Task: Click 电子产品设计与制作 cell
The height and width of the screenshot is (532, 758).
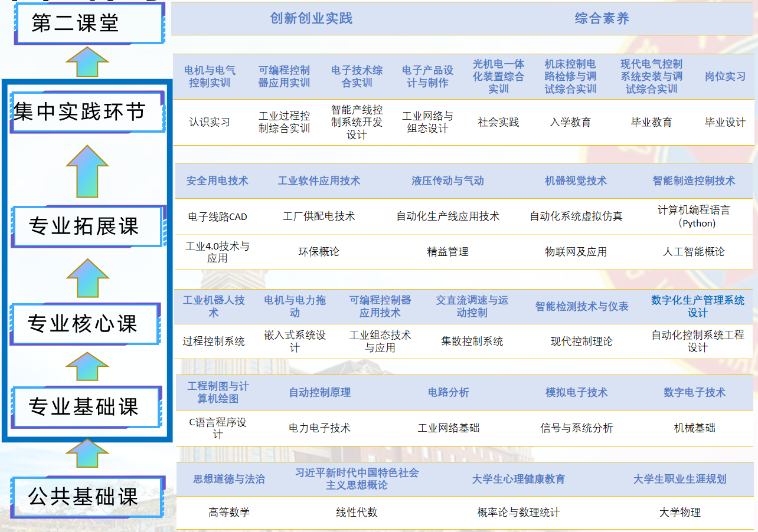Action: click(x=427, y=77)
